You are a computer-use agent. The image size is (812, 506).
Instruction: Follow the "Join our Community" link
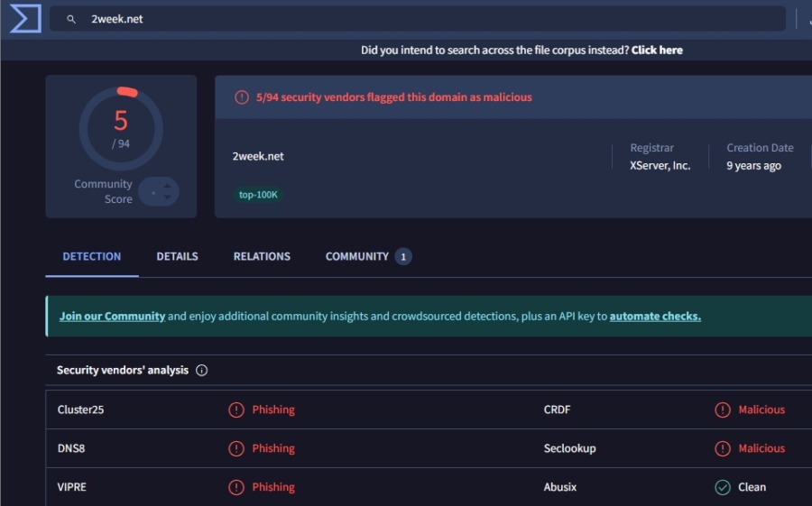pyautogui.click(x=112, y=317)
